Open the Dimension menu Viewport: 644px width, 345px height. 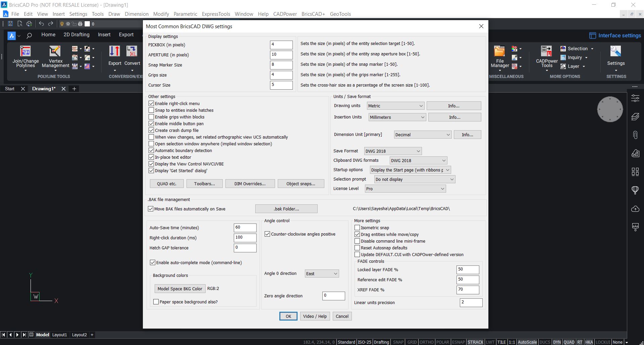pyautogui.click(x=137, y=14)
